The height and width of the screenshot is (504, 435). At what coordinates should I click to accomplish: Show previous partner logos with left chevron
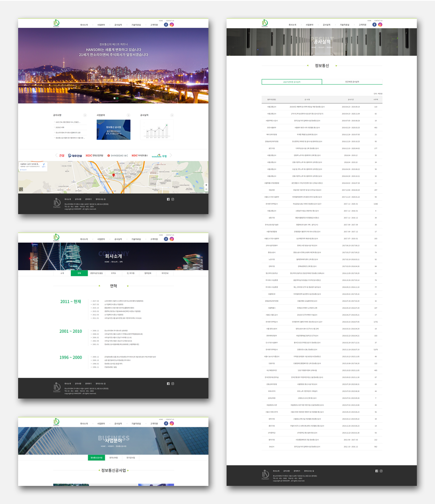click(56, 155)
